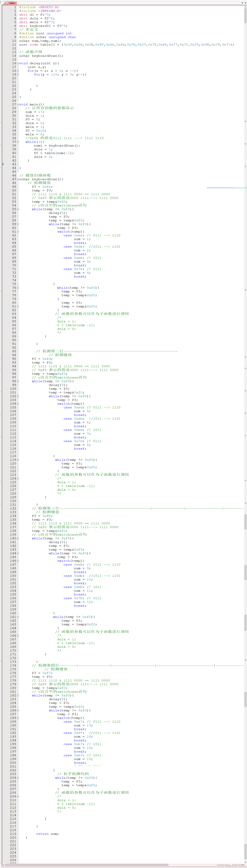247x868 pixels.
Task: Collapse the void delay function at line 16
Action: coord(18,63)
